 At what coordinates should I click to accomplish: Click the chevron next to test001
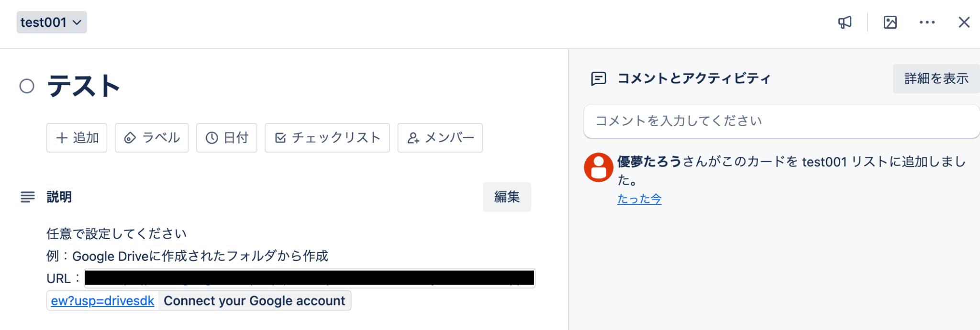point(77,22)
